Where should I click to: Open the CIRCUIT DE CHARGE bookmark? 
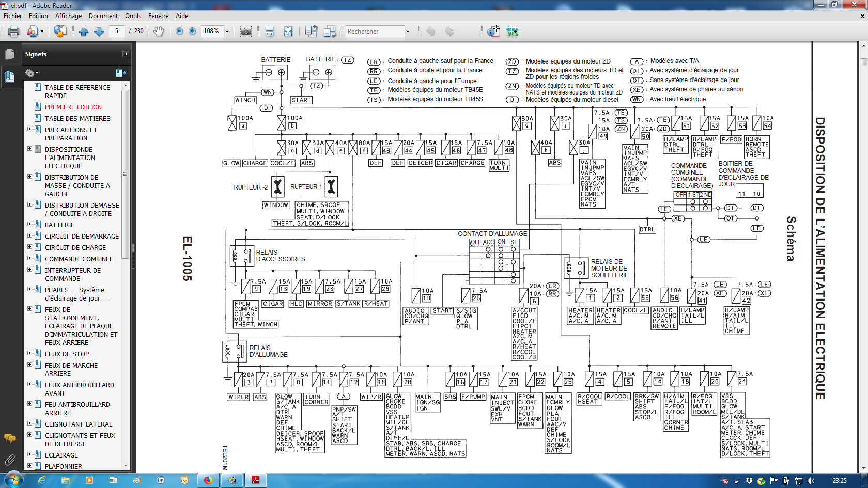[x=75, y=247]
